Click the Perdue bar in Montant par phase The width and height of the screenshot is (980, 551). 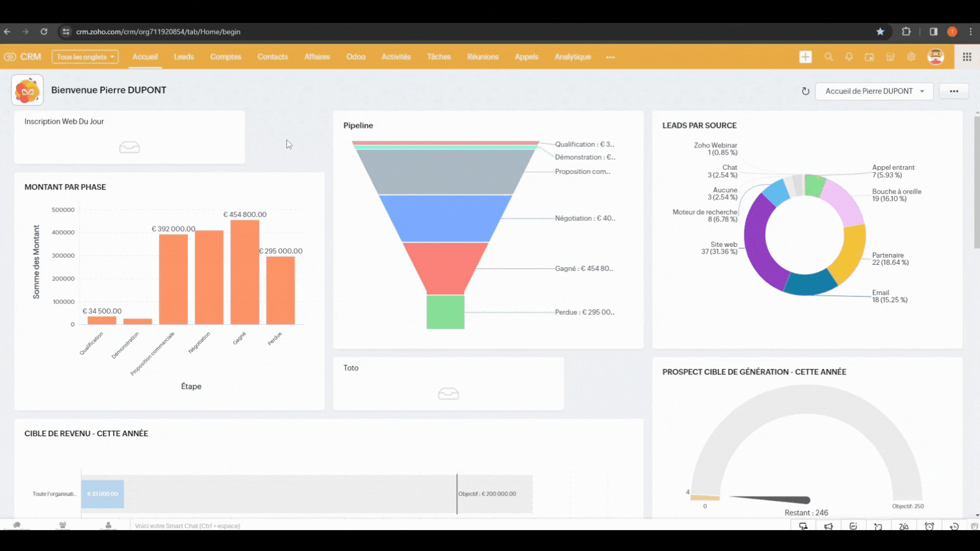pos(280,290)
